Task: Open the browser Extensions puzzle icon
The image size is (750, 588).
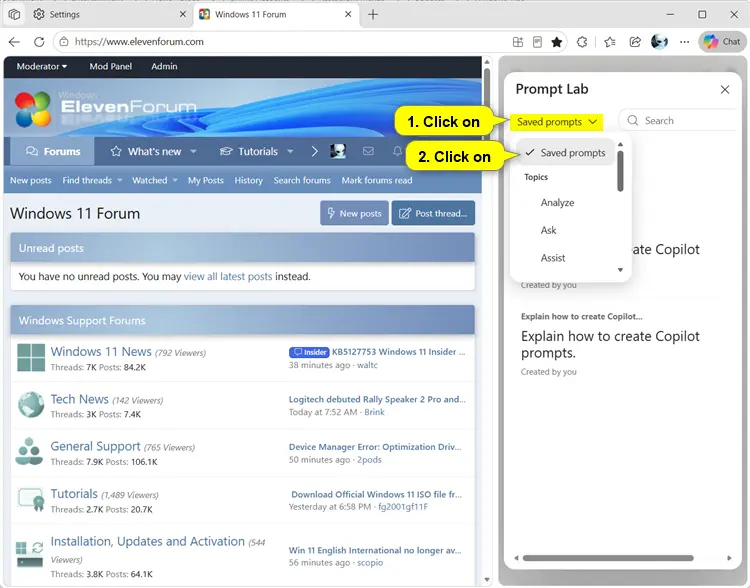Action: 582,42
